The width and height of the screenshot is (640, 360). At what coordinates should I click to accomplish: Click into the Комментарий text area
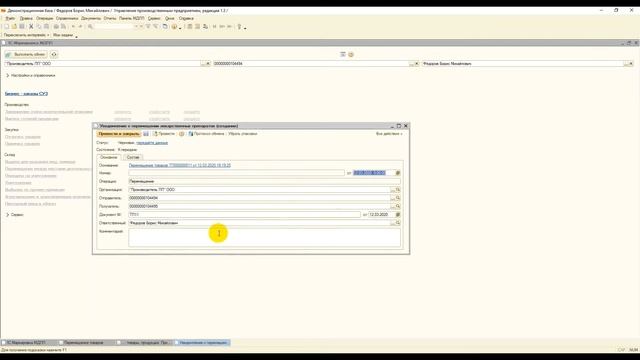(x=264, y=238)
